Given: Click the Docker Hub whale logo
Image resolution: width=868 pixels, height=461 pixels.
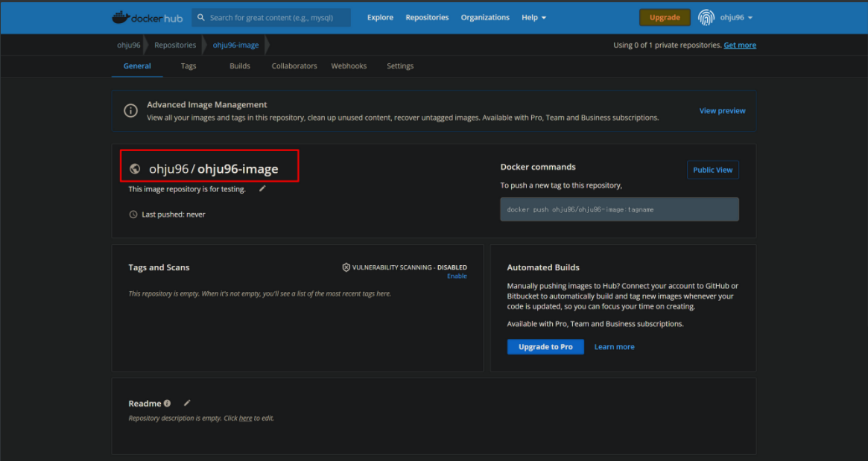Looking at the screenshot, I should tap(148, 18).
